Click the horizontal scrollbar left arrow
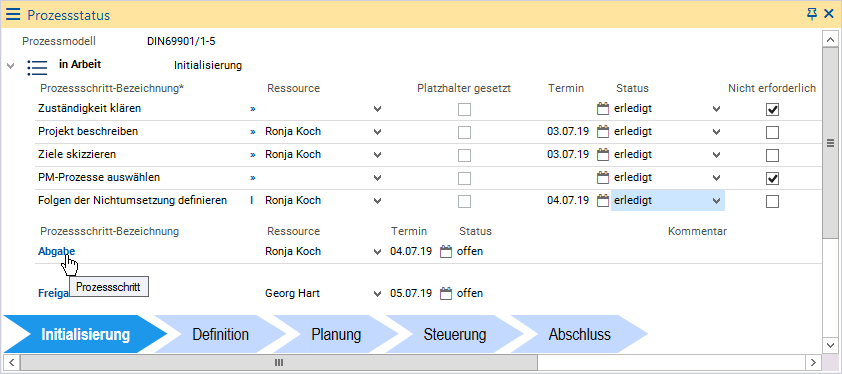The height and width of the screenshot is (374, 842). [12, 362]
